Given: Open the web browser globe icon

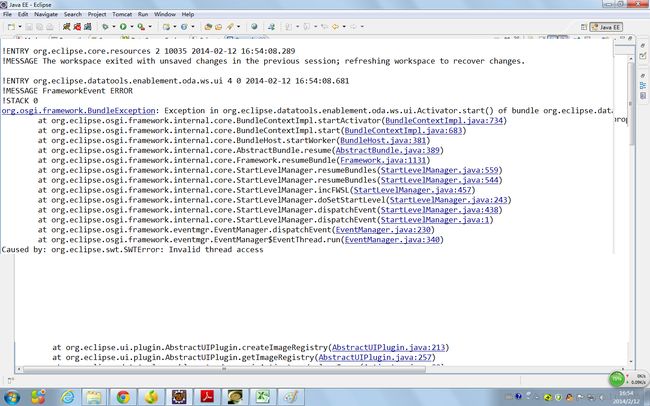Looking at the screenshot, I should coord(254,27).
